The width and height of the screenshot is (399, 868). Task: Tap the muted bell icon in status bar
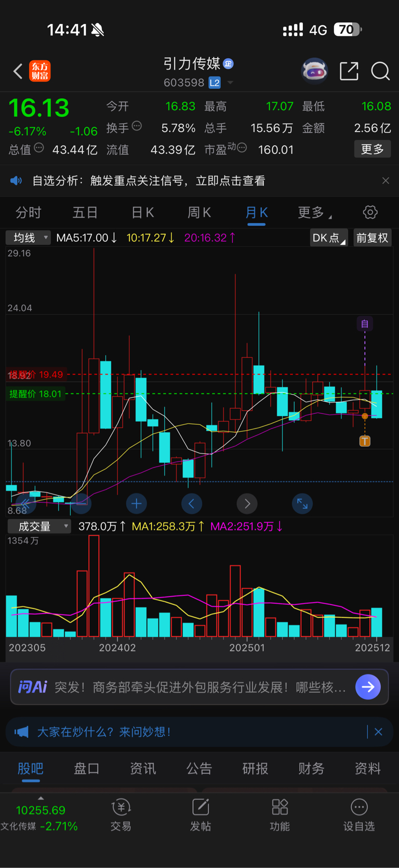point(98,30)
